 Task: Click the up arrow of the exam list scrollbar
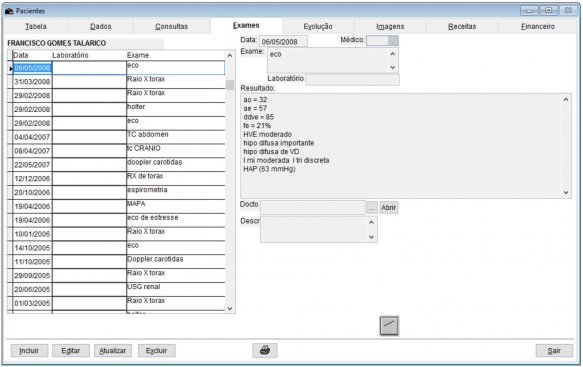point(230,55)
